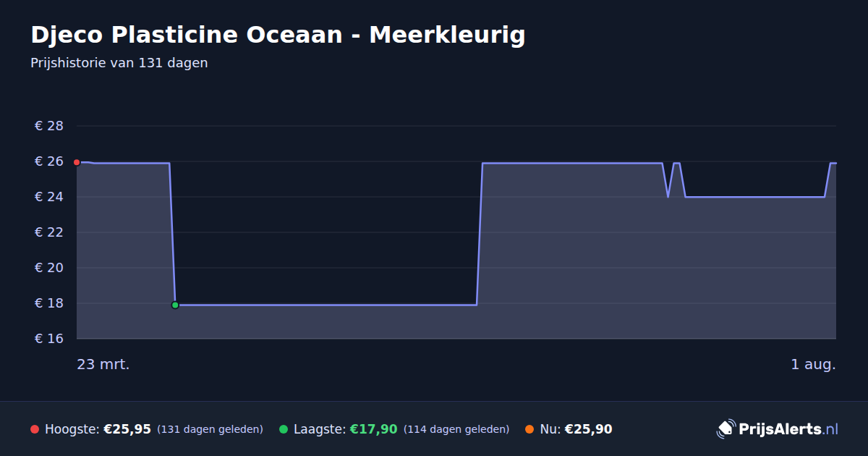This screenshot has width=868, height=456.
Task: Click the € 28 axis label
Action: [49, 126]
